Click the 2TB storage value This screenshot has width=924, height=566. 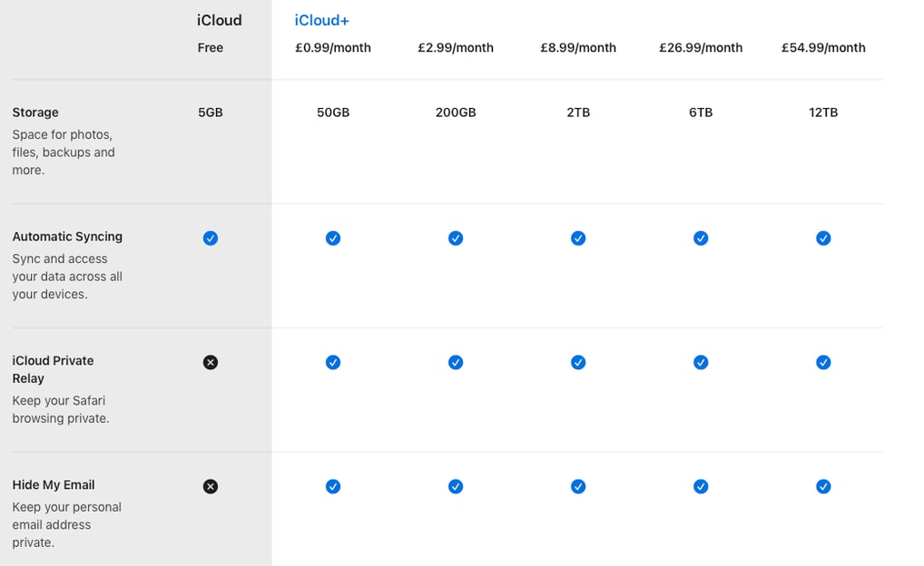pos(578,112)
